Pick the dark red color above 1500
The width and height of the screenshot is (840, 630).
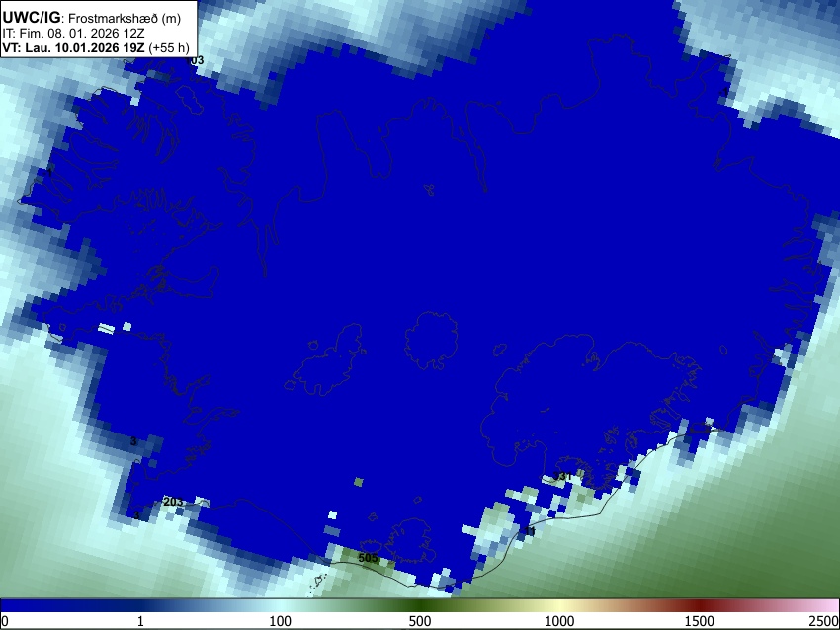coord(700,605)
